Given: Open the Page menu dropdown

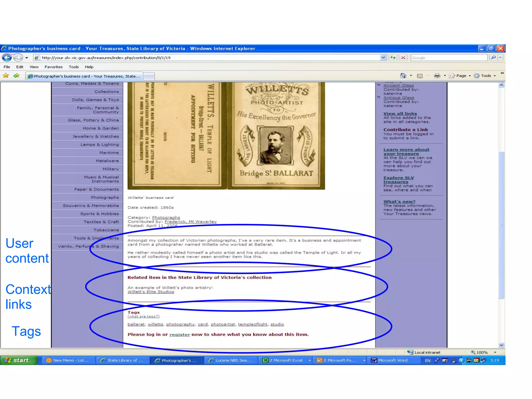Looking at the screenshot, I should [x=461, y=76].
